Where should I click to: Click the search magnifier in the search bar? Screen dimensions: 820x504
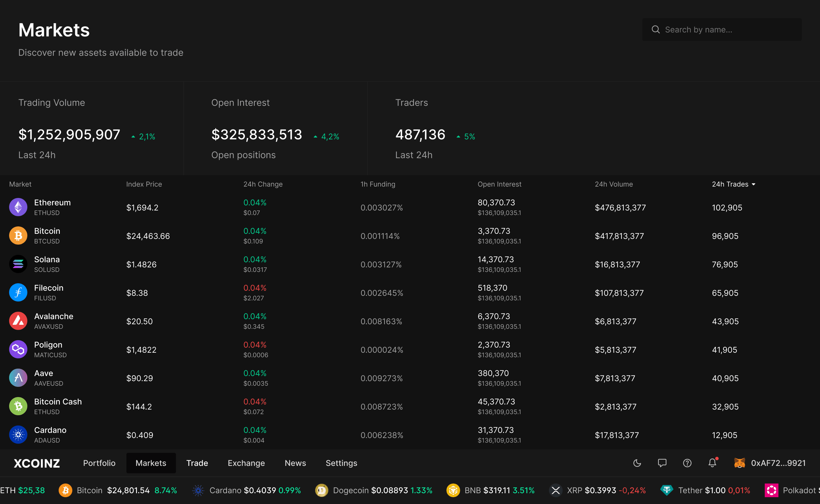(655, 29)
